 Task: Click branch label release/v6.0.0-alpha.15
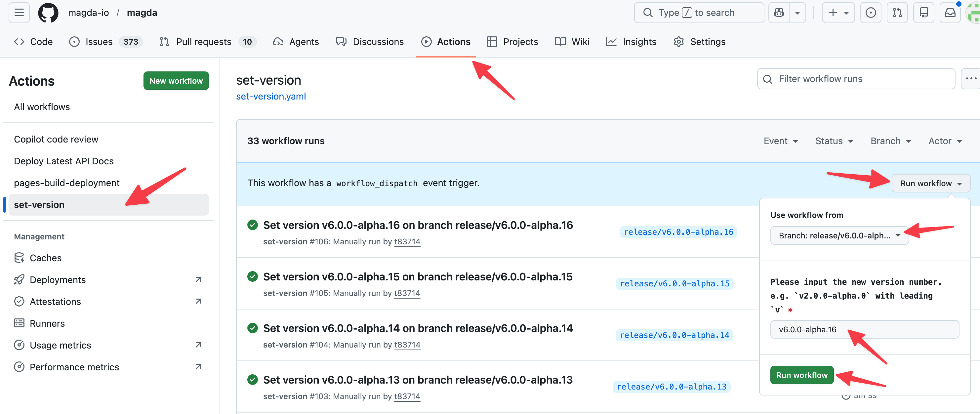coord(674,283)
